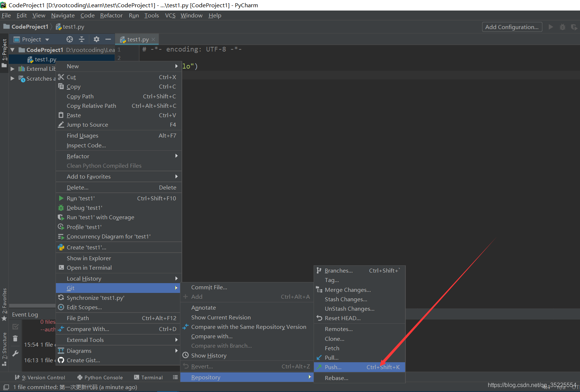Screen dimensions: 580x392
Task: Click the bug icon for Debug 'test1'
Action: tap(61, 208)
